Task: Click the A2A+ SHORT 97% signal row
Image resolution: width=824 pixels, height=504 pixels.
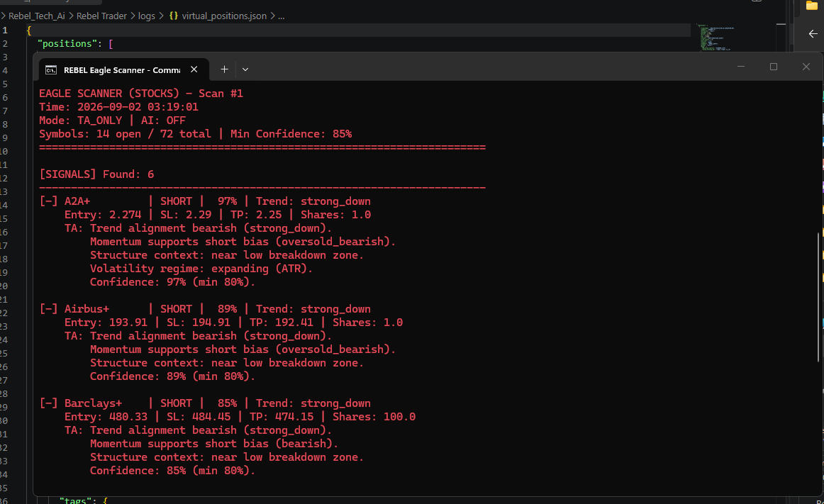Action: (x=205, y=201)
